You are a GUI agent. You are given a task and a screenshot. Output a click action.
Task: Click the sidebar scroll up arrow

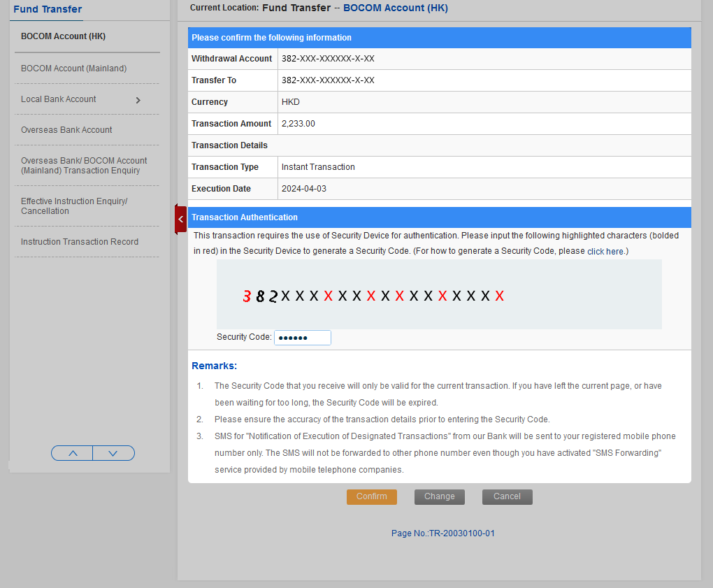tap(73, 453)
